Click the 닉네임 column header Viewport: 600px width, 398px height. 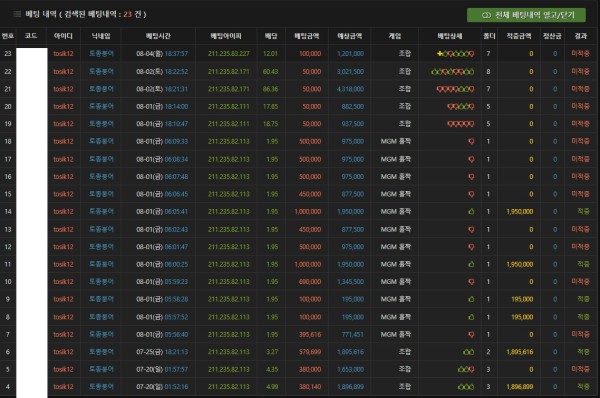coord(101,36)
